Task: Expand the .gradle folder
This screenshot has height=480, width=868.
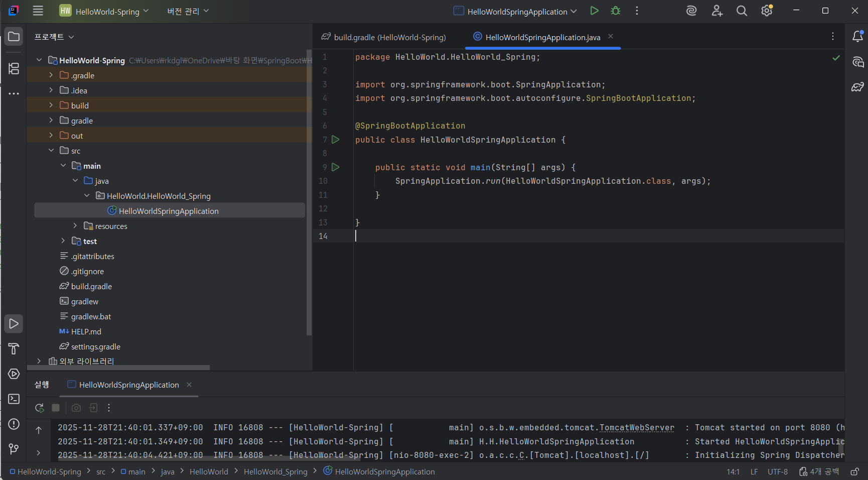Action: tap(51, 75)
